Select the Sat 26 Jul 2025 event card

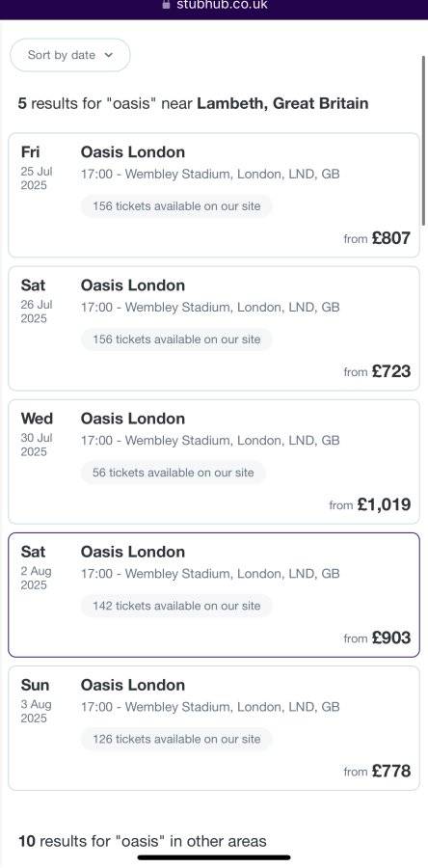pos(214,328)
